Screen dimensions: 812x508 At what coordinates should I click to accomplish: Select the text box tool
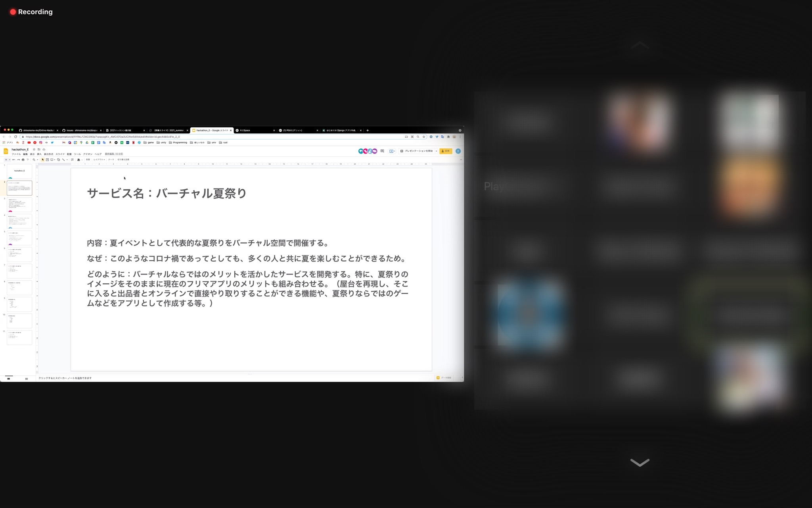(x=47, y=160)
